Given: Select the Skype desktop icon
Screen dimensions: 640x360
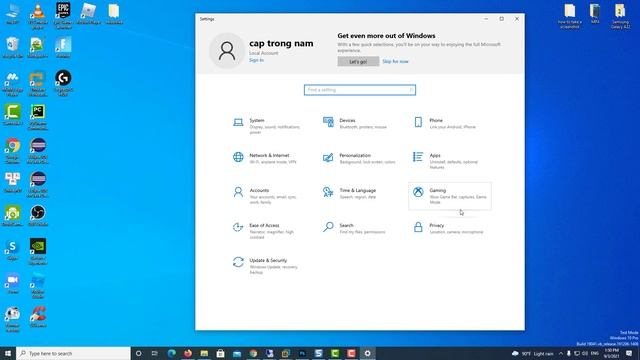Looking at the screenshot, I should tap(13, 250).
